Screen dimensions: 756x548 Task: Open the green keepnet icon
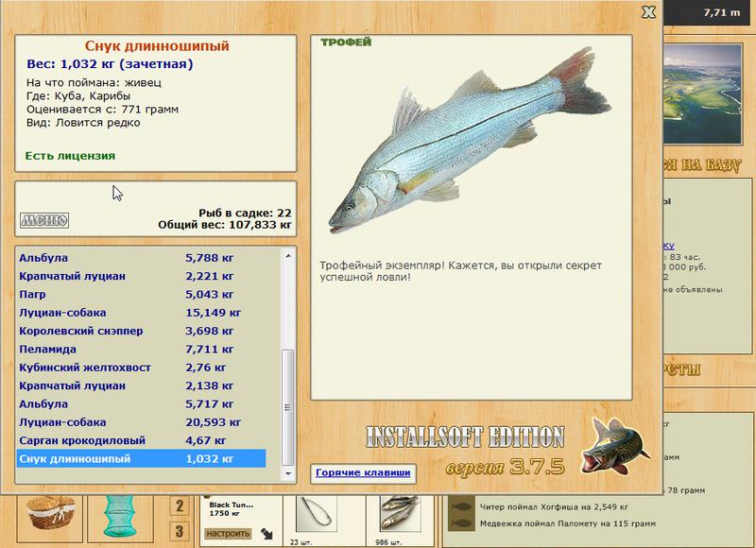point(120,517)
